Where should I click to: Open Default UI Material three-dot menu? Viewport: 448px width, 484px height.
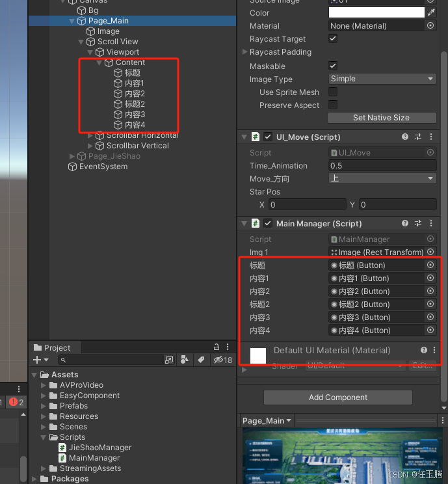click(434, 350)
